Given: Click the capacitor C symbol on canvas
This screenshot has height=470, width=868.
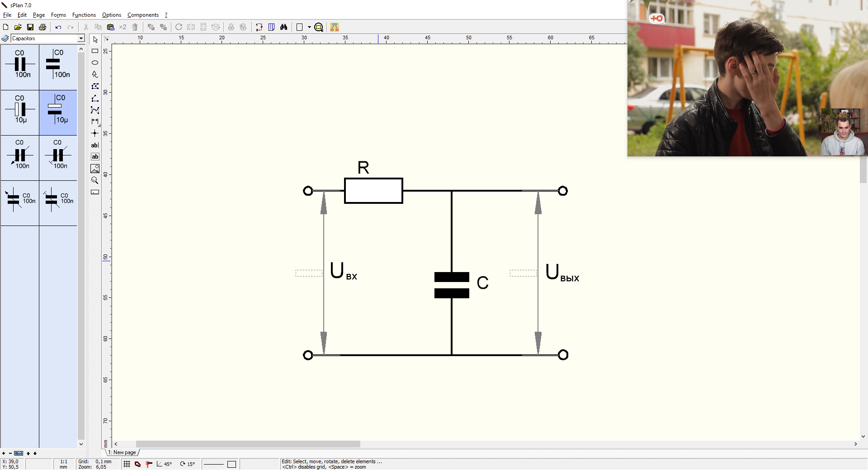Looking at the screenshot, I should (452, 285).
